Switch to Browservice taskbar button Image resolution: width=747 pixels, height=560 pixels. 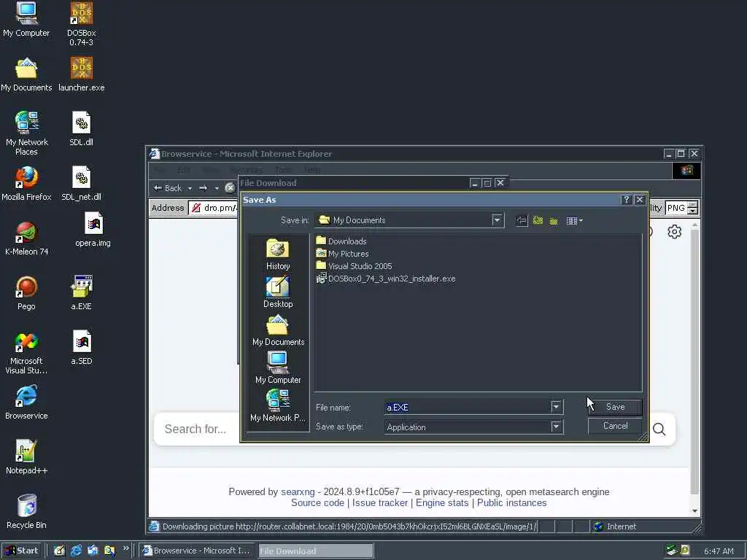(x=197, y=551)
